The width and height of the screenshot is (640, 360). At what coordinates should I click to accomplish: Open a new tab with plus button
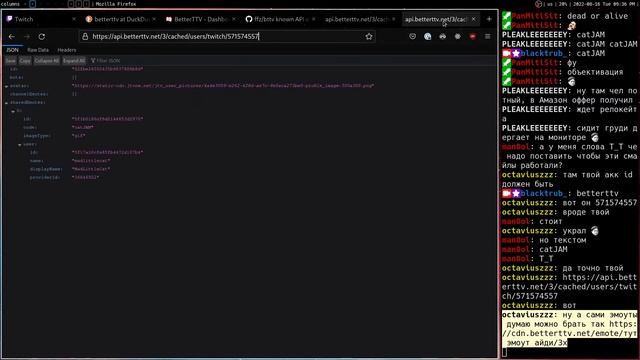[x=489, y=19]
